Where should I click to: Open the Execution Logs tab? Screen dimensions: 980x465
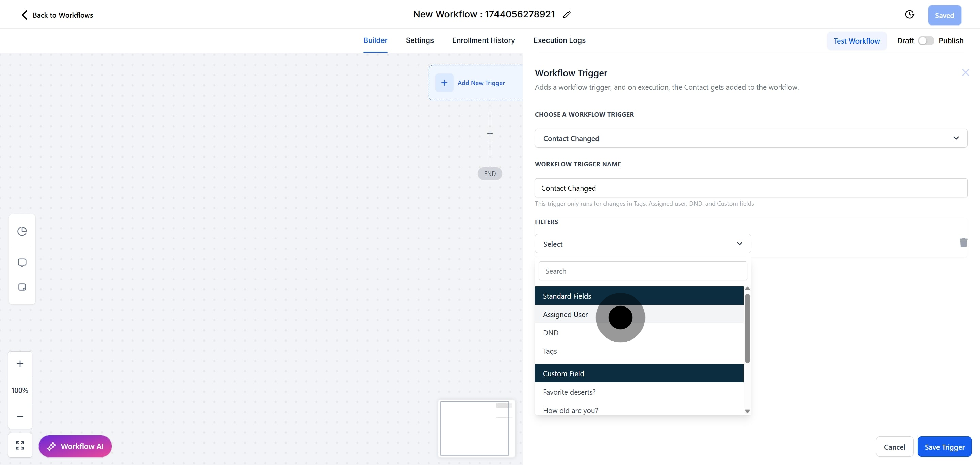tap(559, 40)
